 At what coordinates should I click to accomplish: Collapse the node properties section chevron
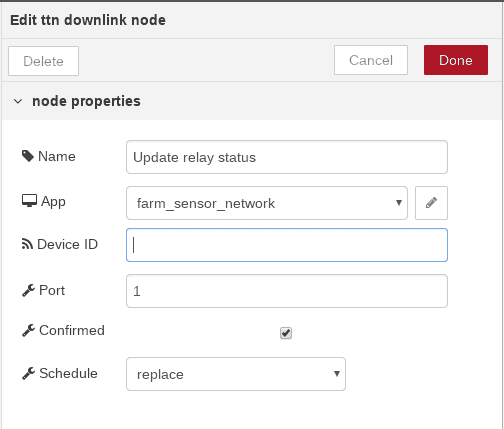[18, 101]
